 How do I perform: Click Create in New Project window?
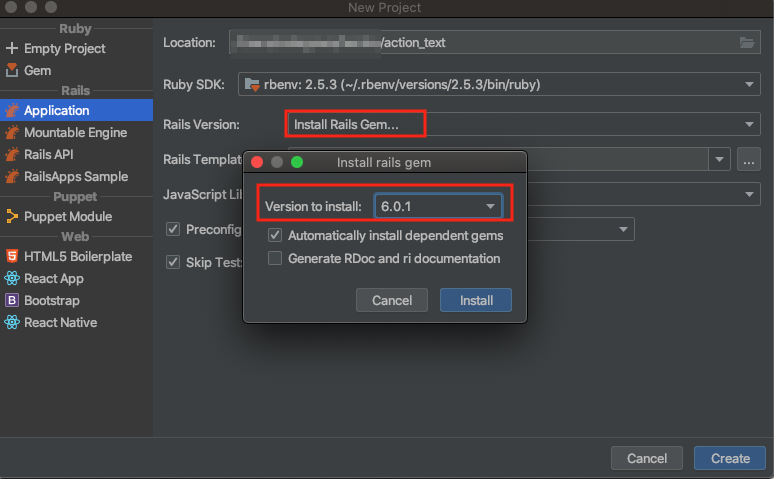(x=730, y=458)
